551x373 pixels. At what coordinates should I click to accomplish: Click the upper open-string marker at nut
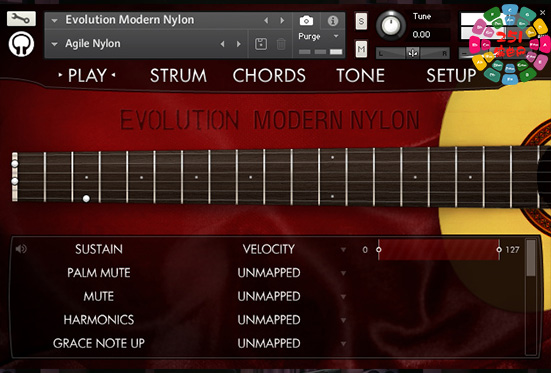point(15,164)
